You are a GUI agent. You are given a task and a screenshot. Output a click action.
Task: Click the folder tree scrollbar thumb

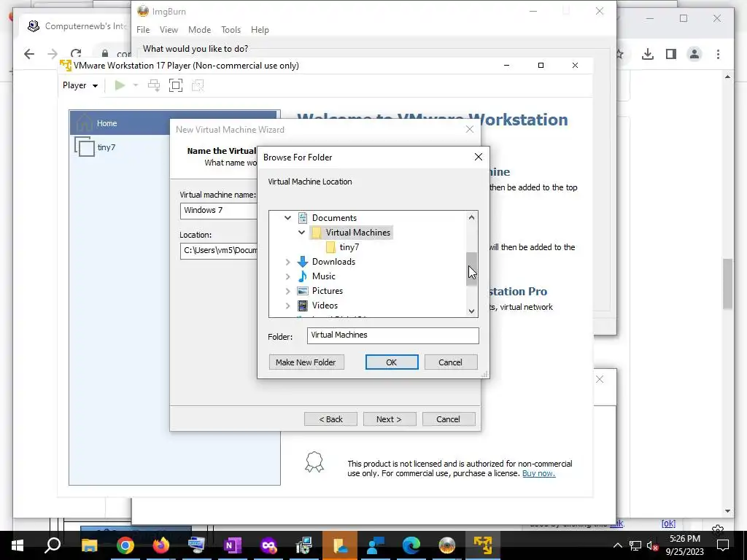point(471,269)
